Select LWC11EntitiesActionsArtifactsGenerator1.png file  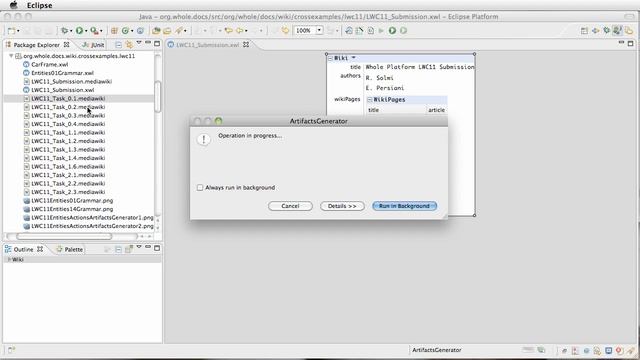(x=92, y=218)
